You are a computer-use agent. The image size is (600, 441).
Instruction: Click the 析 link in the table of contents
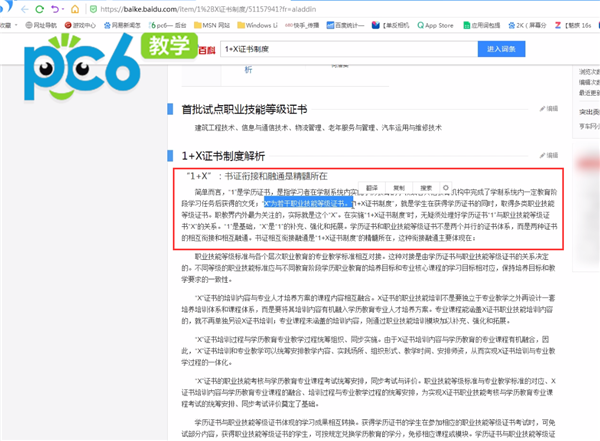(248, 70)
